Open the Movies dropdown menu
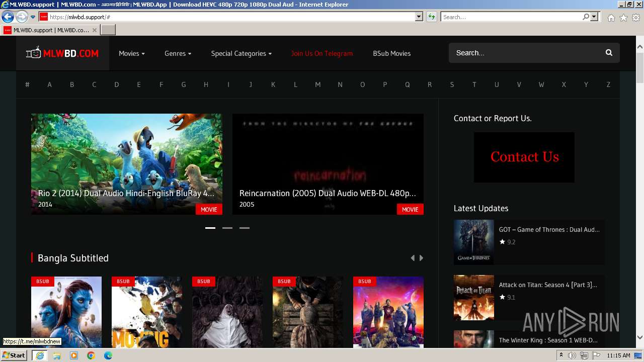This screenshot has width=644, height=362. click(132, 53)
